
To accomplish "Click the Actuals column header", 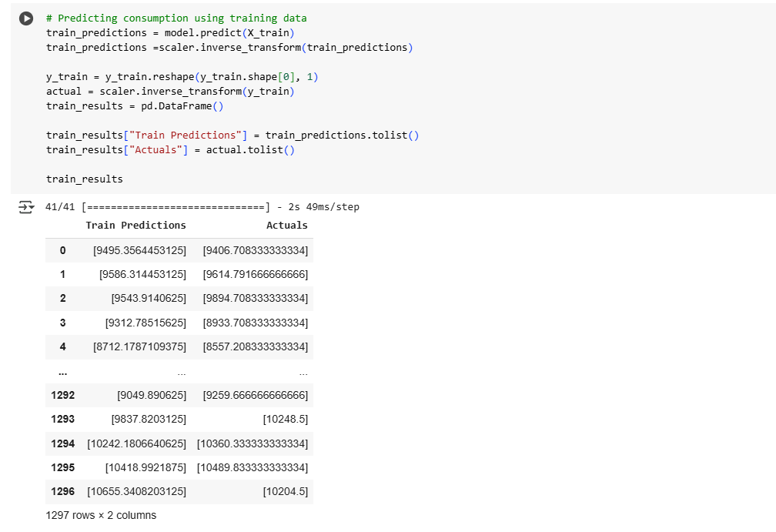I will coord(286,226).
